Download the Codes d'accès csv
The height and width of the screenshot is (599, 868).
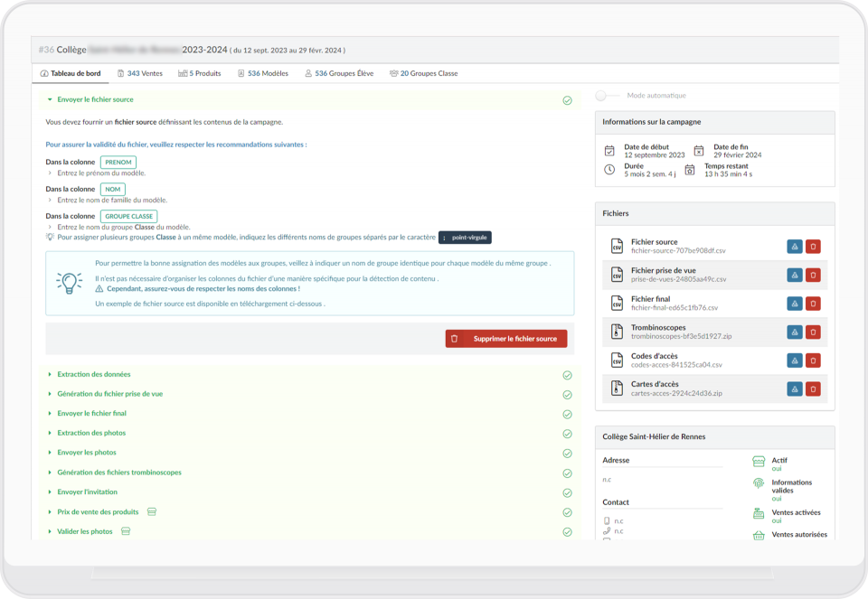coord(795,360)
